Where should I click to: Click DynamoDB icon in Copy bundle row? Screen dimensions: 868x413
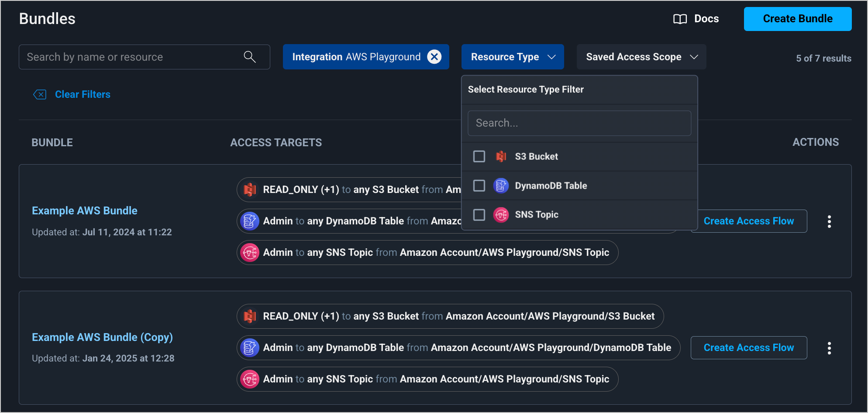[x=250, y=348]
